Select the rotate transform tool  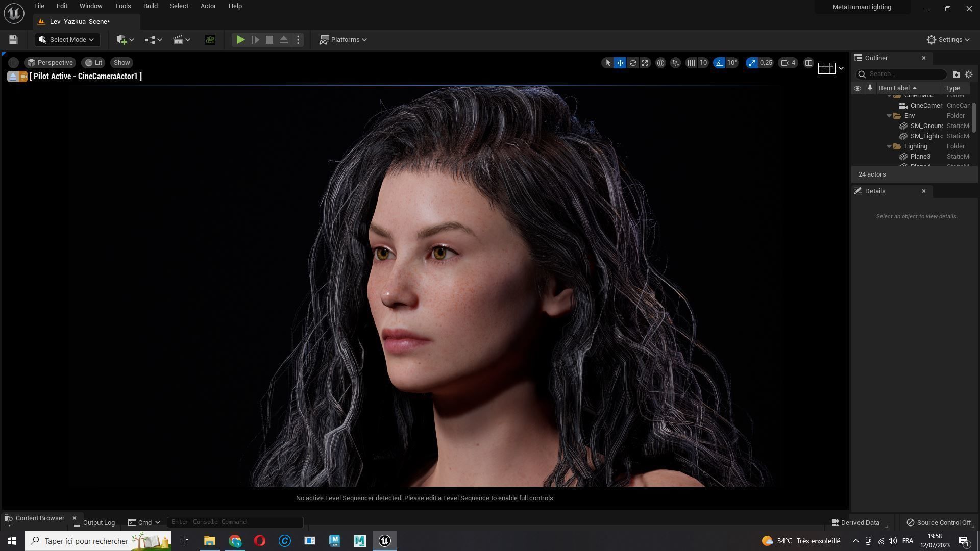(633, 63)
